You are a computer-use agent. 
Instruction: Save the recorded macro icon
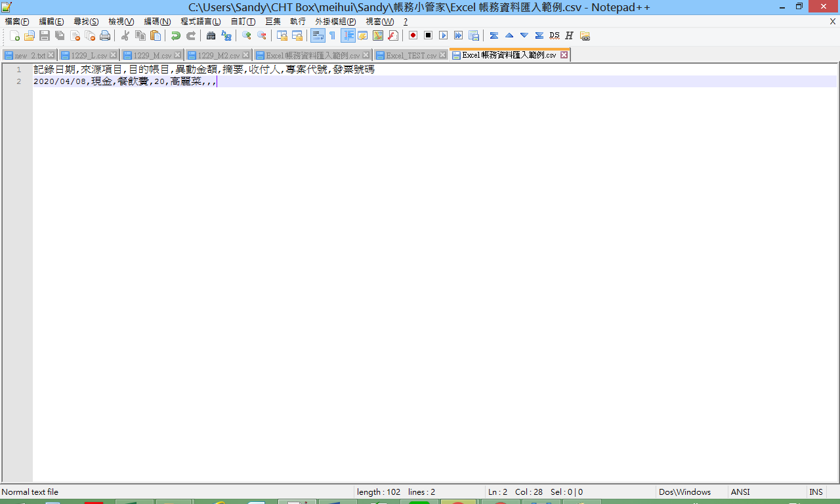point(473,35)
